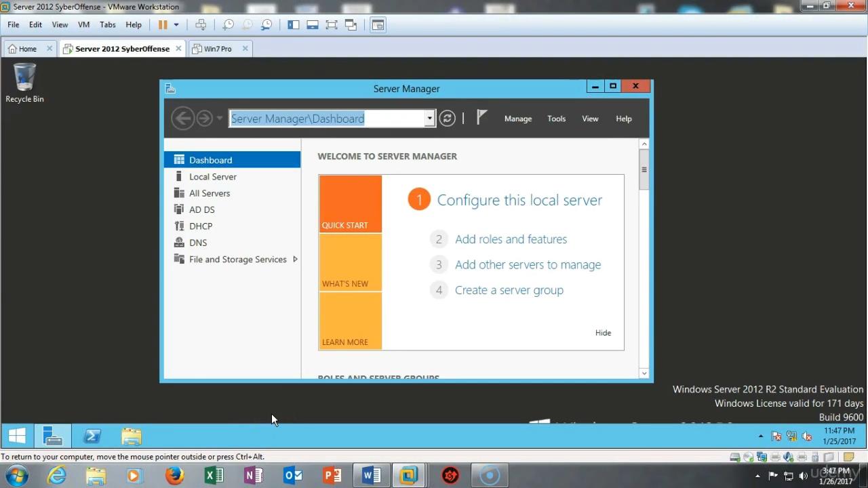Click the Server Manager vertical scrollbar thumb
Viewport: 868px width, 488px height.
coord(644,169)
